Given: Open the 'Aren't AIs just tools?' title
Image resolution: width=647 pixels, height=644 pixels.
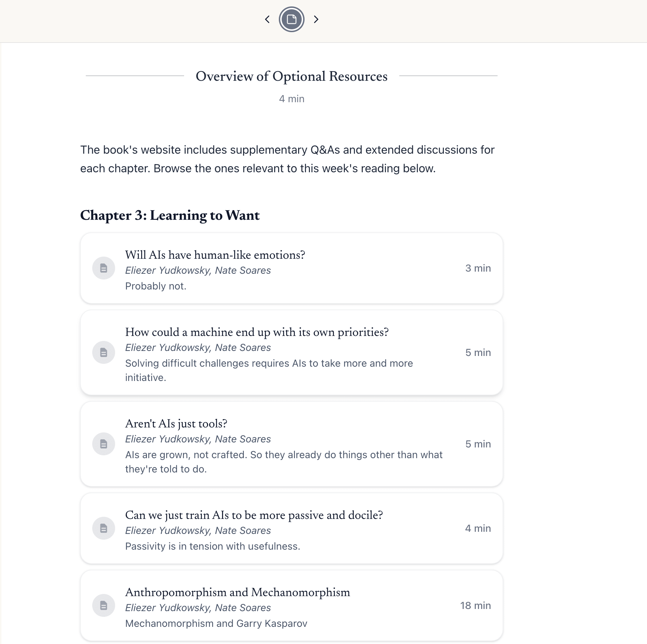Looking at the screenshot, I should (176, 423).
